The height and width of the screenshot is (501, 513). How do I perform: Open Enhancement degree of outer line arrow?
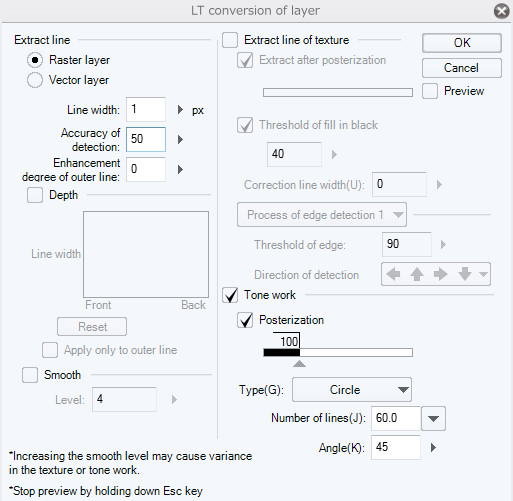[180, 169]
